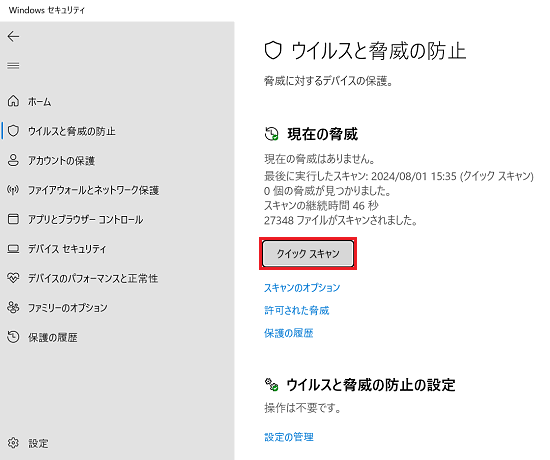
Task: Click the clock icon for 保護の履歴
Action: 13,337
